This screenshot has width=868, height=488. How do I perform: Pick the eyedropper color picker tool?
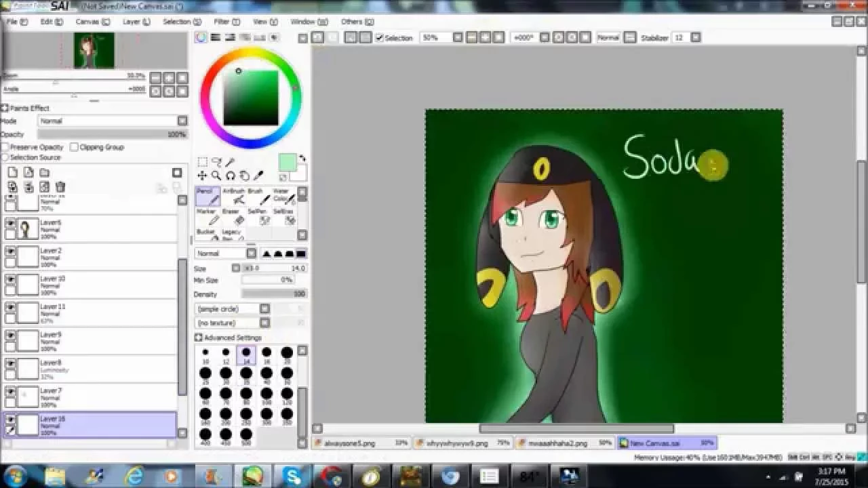(258, 176)
